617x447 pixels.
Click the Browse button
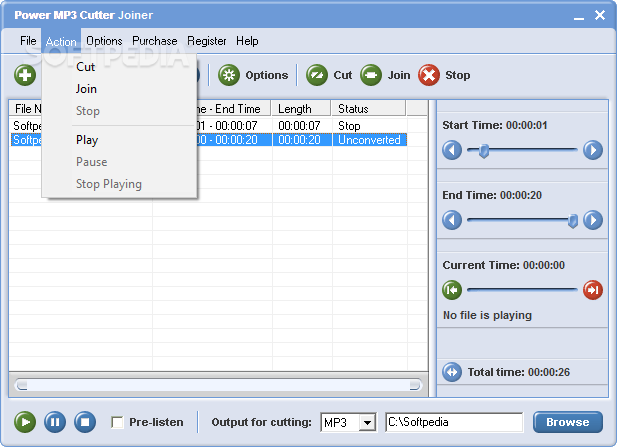point(568,422)
